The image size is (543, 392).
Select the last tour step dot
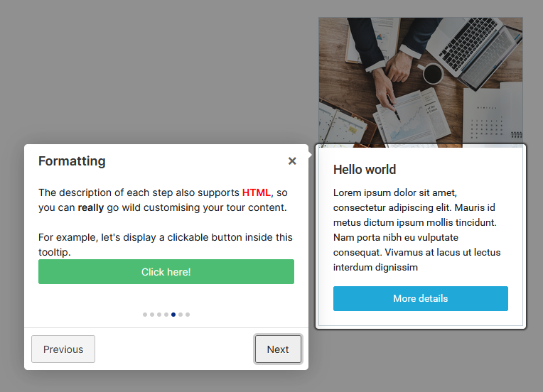pos(188,315)
